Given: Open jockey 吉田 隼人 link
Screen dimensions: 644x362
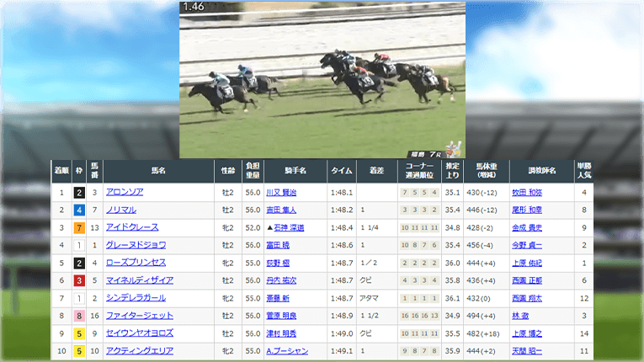Looking at the screenshot, I should (x=281, y=210).
